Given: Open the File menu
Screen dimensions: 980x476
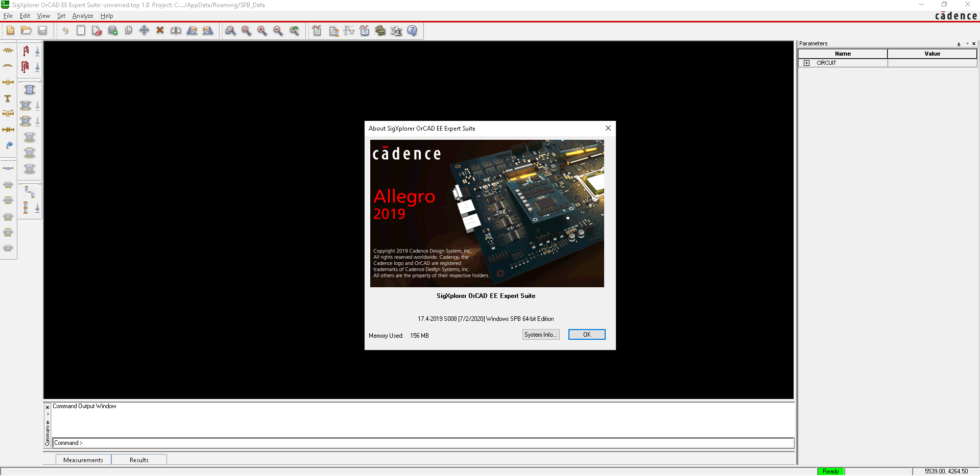Looking at the screenshot, I should (8, 16).
